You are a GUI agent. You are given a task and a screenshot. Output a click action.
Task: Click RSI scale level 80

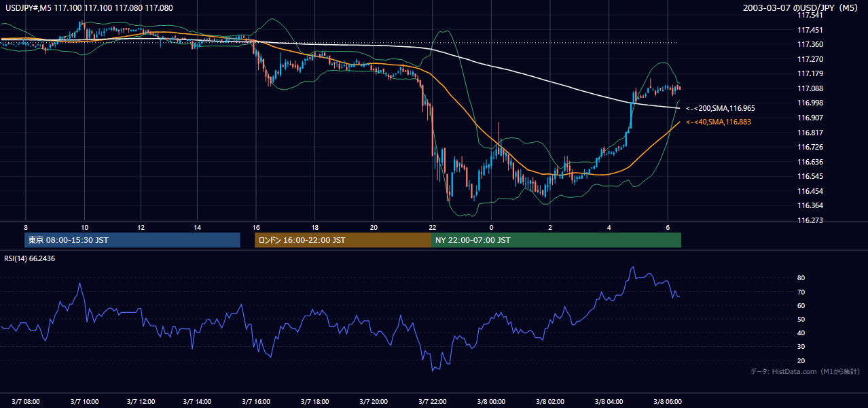pos(801,278)
